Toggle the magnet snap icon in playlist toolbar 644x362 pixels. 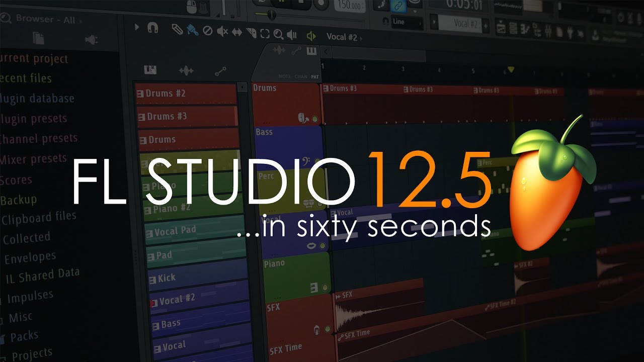coord(152,28)
